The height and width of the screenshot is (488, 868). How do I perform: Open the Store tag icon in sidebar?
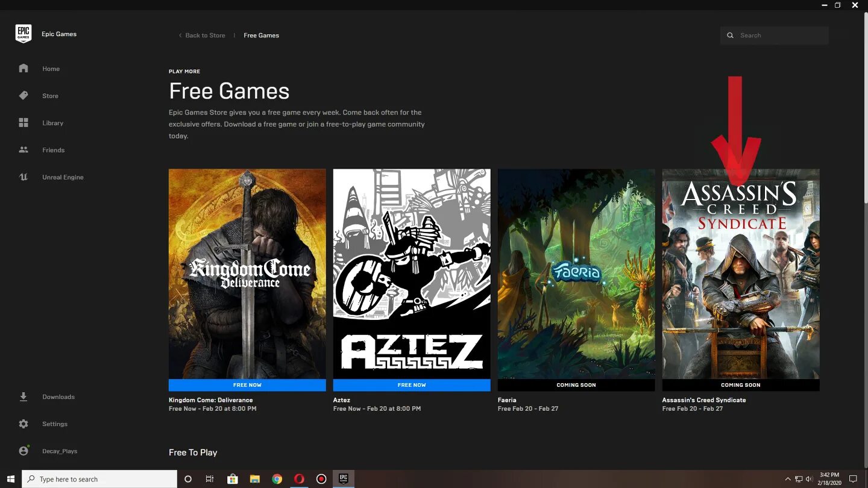tap(24, 96)
